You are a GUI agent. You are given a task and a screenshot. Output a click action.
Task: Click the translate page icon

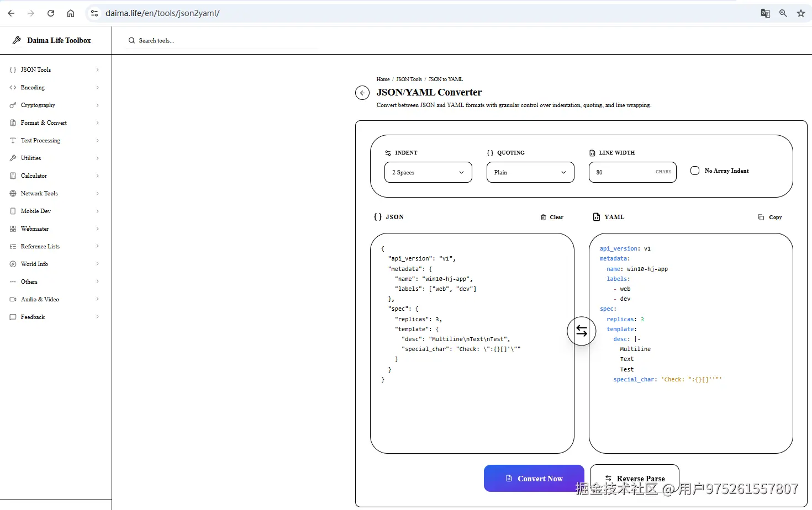pyautogui.click(x=766, y=13)
